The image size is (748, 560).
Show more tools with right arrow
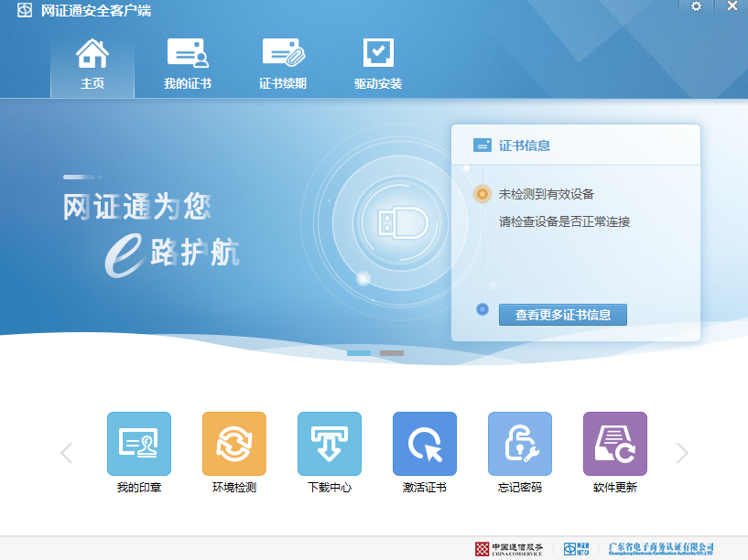tap(681, 453)
